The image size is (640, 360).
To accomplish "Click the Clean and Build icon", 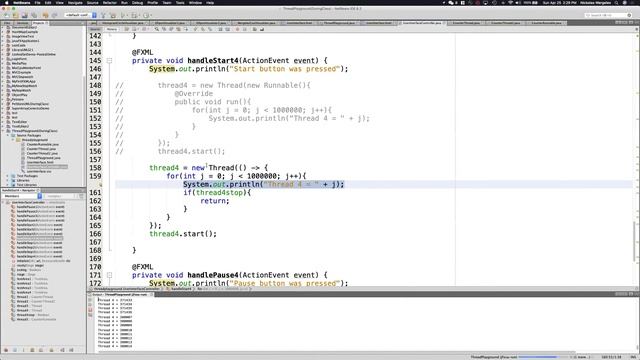I will click(x=113, y=15).
